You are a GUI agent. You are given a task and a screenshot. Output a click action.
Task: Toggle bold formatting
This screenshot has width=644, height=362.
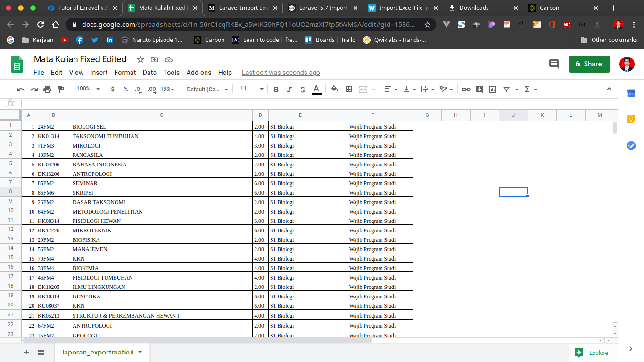pyautogui.click(x=276, y=89)
